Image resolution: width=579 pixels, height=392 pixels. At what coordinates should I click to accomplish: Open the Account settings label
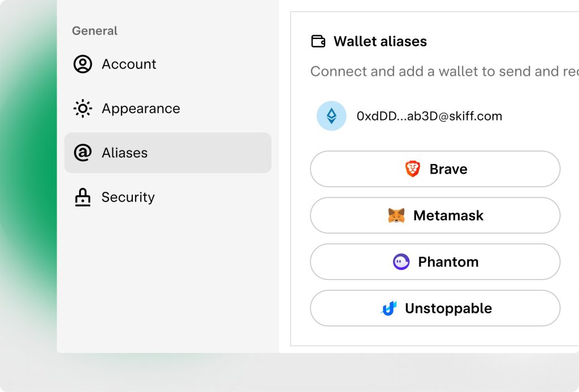[129, 64]
